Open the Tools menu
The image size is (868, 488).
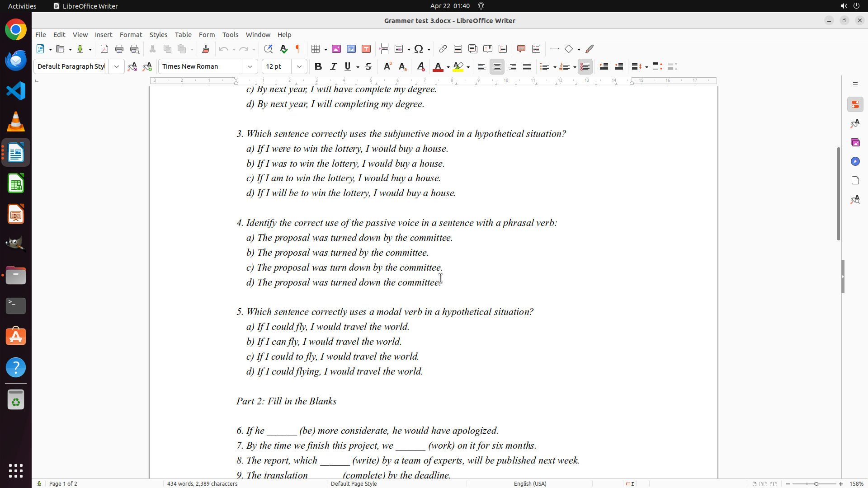point(230,35)
